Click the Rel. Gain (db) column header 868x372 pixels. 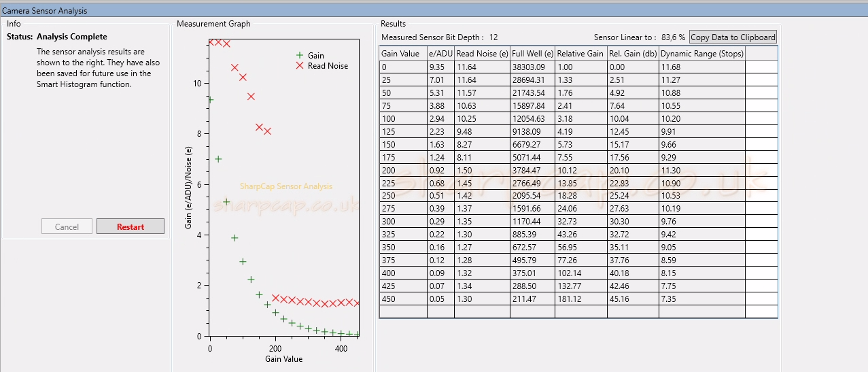click(x=633, y=53)
